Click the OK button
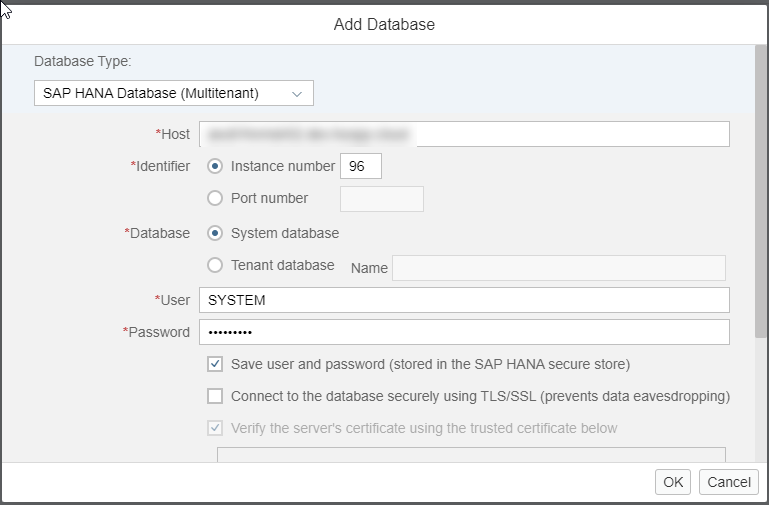 click(673, 482)
